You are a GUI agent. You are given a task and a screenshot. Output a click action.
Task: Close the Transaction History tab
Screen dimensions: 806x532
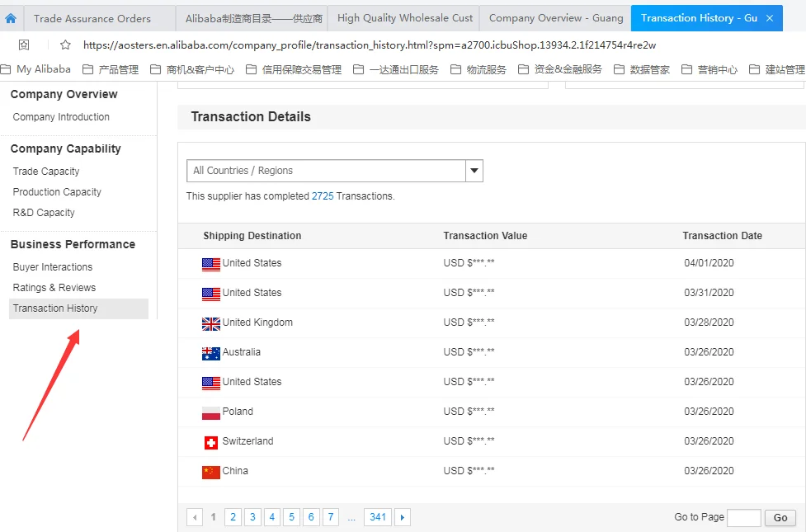tap(770, 18)
